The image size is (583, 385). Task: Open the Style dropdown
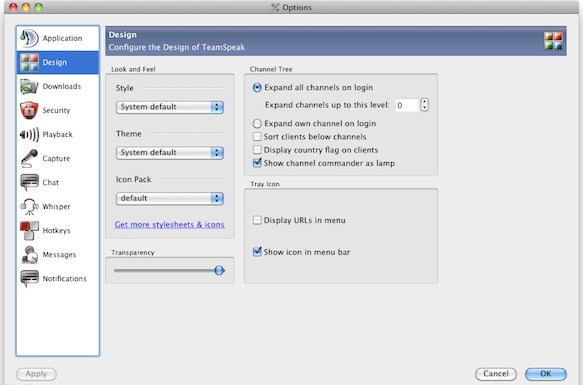coord(170,107)
